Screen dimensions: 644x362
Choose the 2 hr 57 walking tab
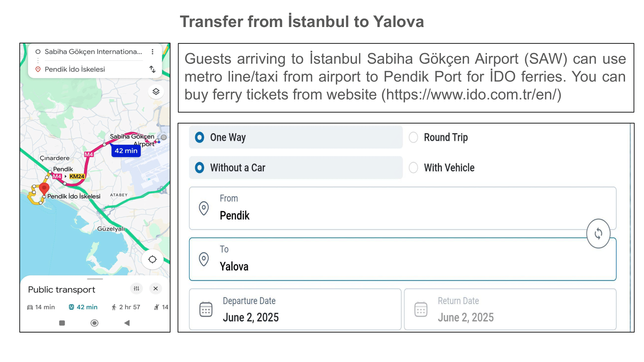pyautogui.click(x=126, y=307)
